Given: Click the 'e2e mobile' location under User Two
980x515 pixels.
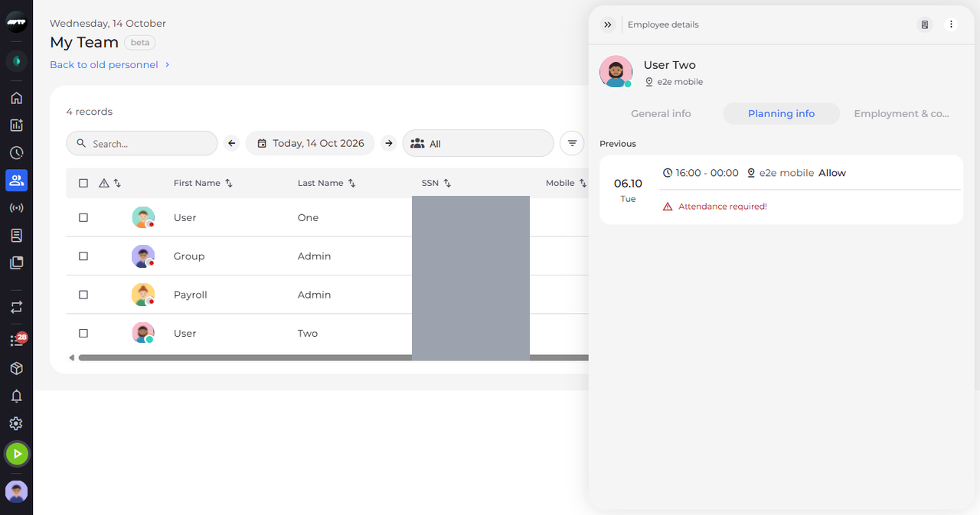Looking at the screenshot, I should (x=680, y=82).
